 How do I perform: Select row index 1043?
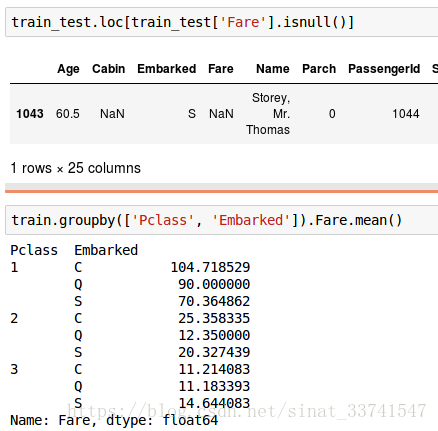coord(30,114)
